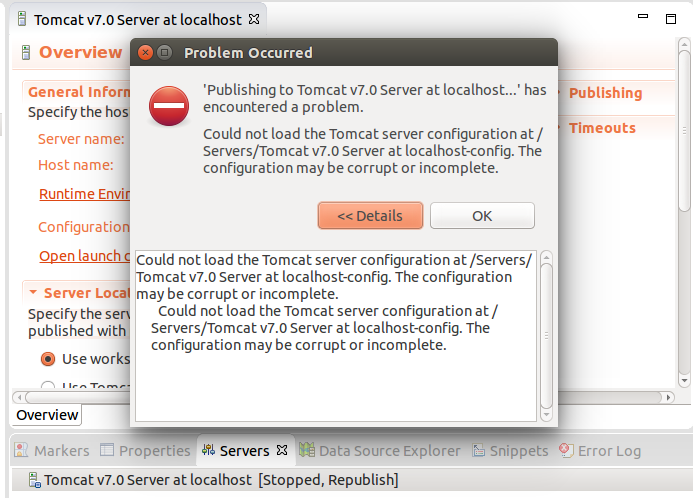This screenshot has height=498, width=693.
Task: Click the editor horizontal scrollbar left arrow
Action: pos(19,397)
